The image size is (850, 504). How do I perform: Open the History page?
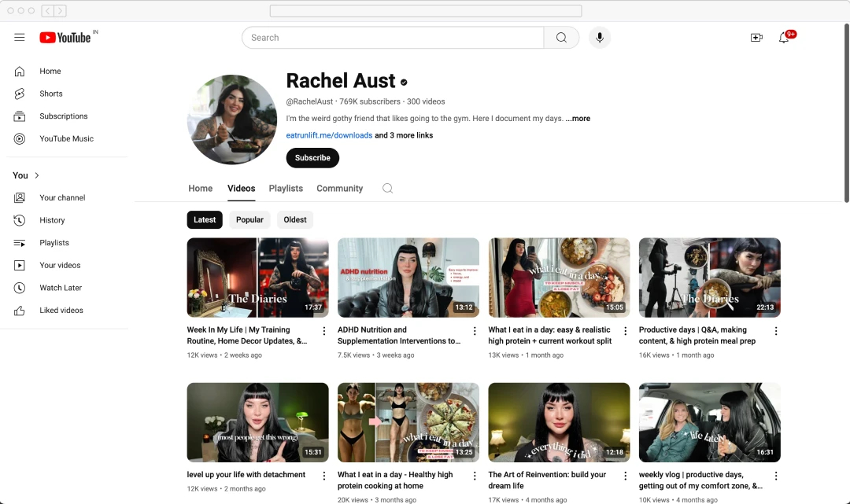coord(52,220)
